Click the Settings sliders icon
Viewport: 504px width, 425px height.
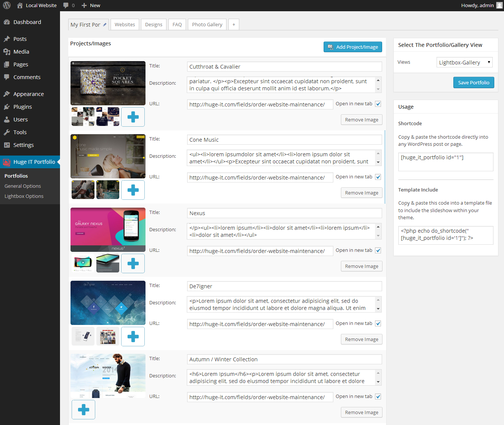click(x=7, y=145)
